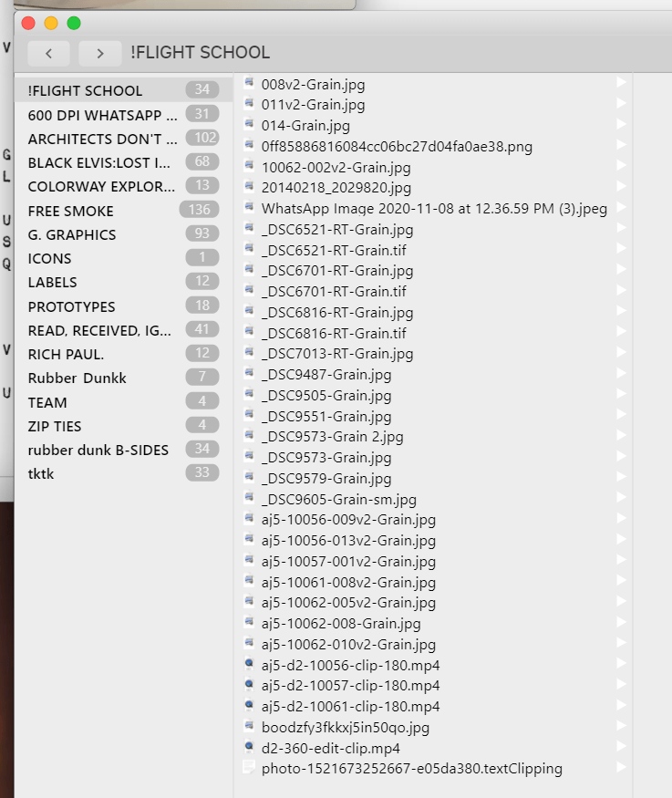Open the rubber dunk B-SIDES folder
This screenshot has width=672, height=798.
[x=98, y=450]
